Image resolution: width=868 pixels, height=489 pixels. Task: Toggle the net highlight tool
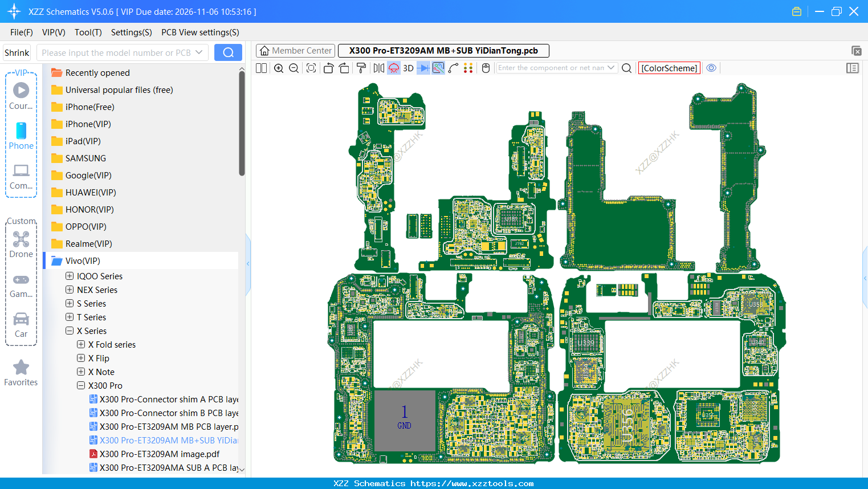point(438,68)
